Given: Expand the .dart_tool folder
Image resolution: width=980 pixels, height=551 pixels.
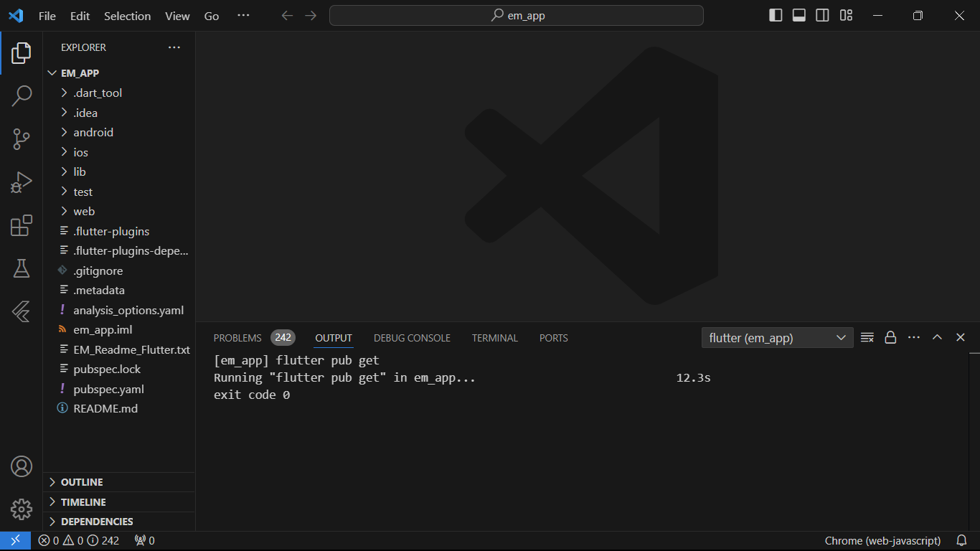Looking at the screenshot, I should click(119, 93).
